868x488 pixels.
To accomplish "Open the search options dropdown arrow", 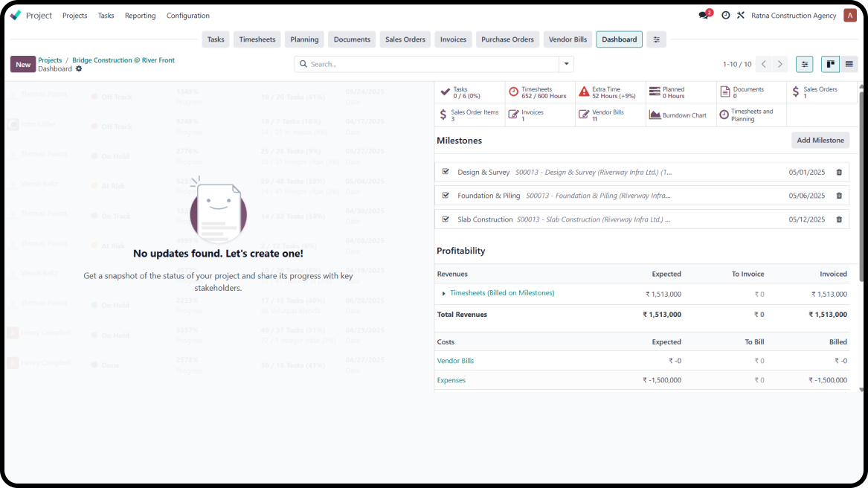I will coord(567,65).
